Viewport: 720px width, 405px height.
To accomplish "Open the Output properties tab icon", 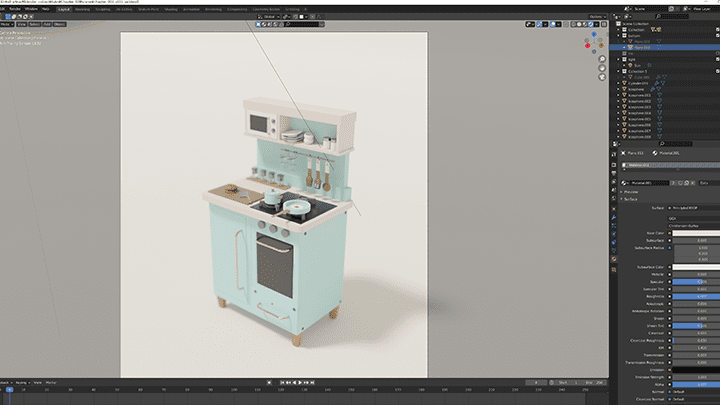I will click(614, 173).
